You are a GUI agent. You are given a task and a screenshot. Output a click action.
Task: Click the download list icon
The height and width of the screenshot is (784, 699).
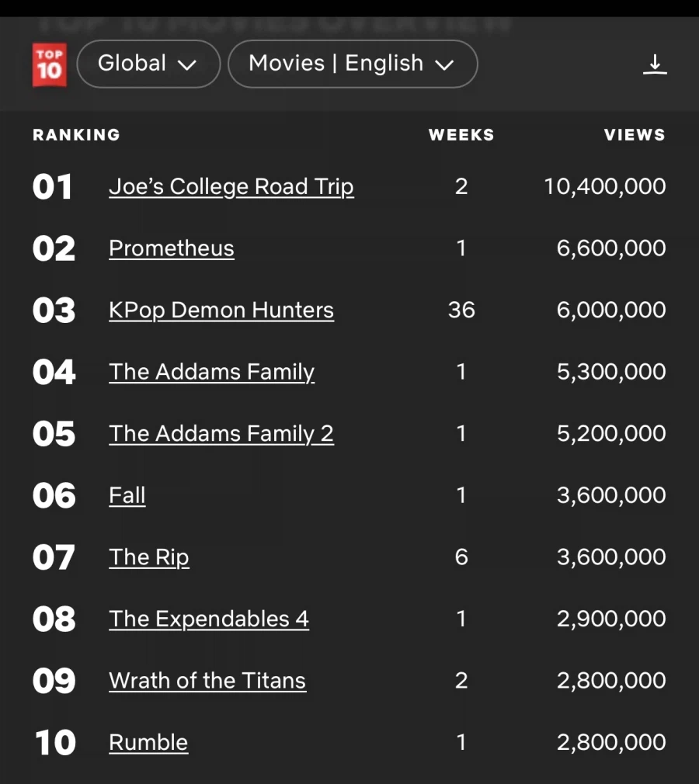655,64
